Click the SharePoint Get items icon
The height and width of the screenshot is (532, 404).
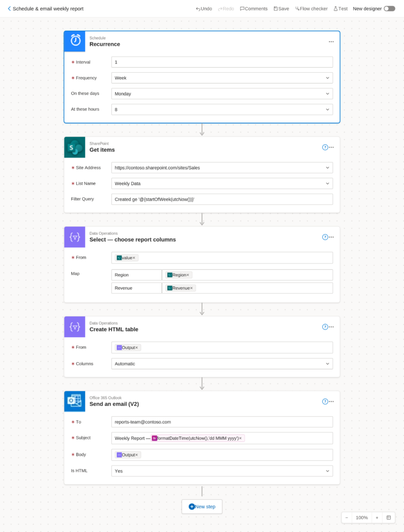75,147
